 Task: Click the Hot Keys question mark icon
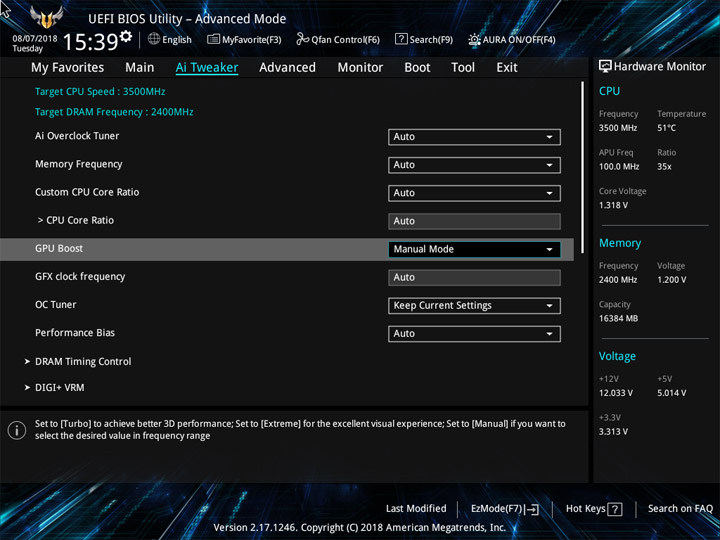click(x=614, y=509)
